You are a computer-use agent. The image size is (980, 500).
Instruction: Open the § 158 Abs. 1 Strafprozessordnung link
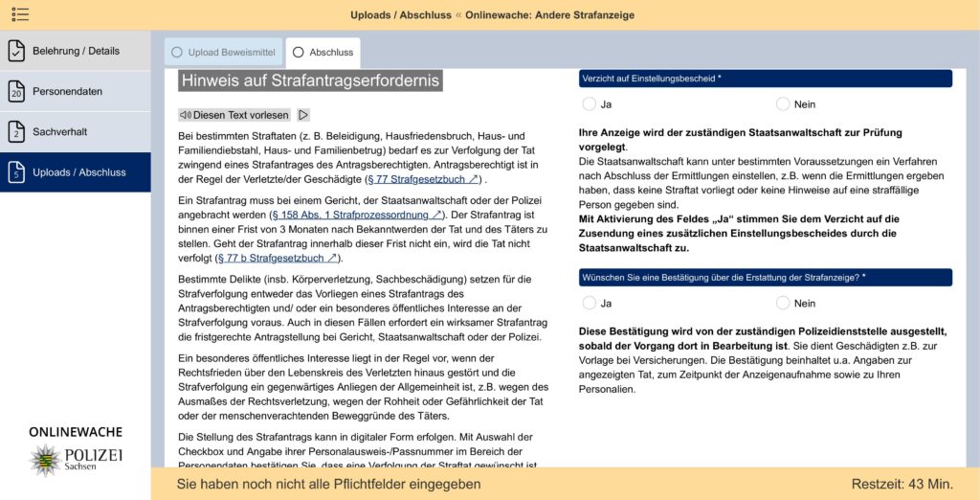pyautogui.click(x=356, y=216)
